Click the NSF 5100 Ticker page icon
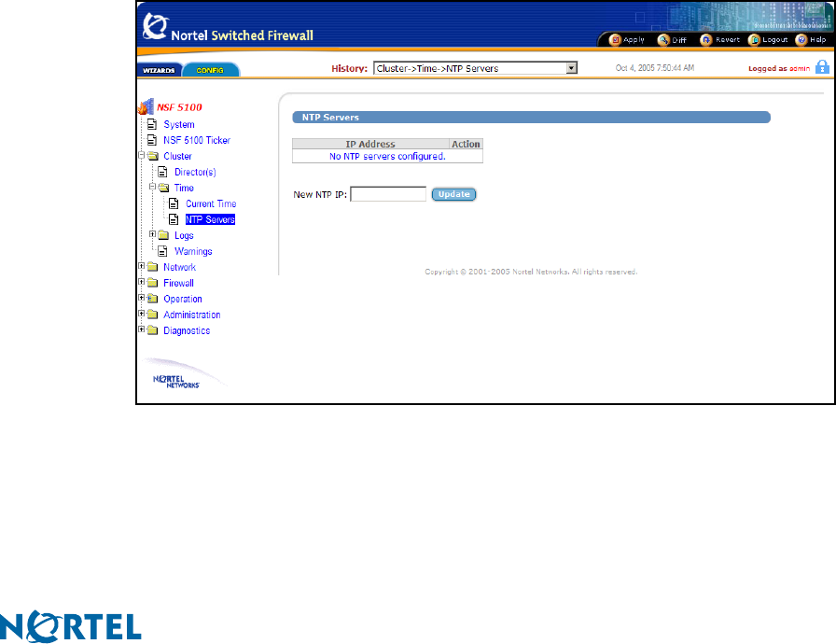Screen dimensions: 836x644 152,140
